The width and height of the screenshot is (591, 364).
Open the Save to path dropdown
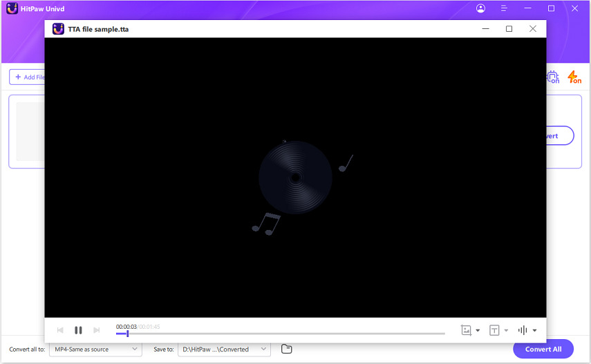coord(224,349)
